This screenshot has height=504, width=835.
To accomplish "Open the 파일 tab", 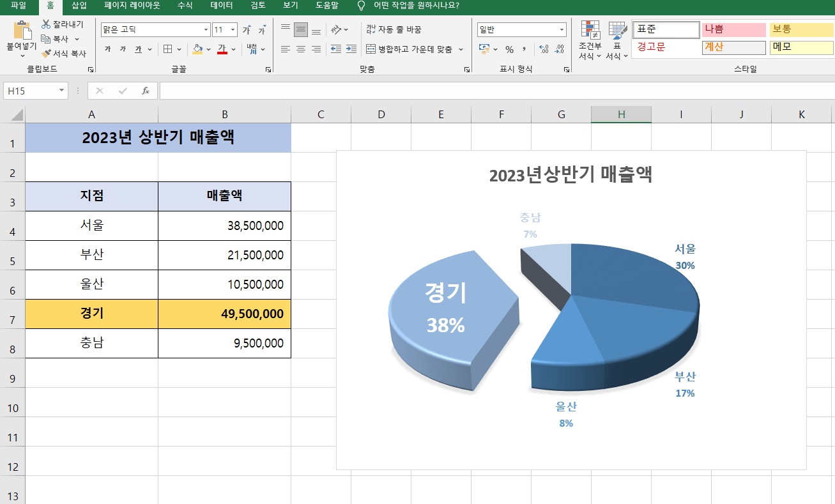I will click(x=19, y=6).
